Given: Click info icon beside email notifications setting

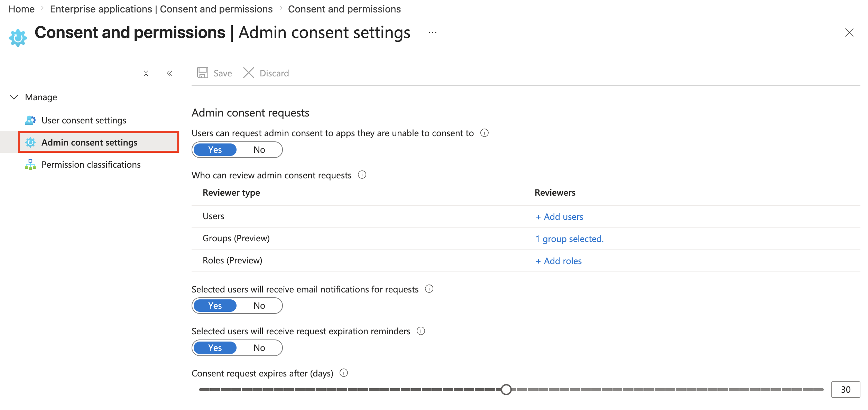Looking at the screenshot, I should (429, 289).
